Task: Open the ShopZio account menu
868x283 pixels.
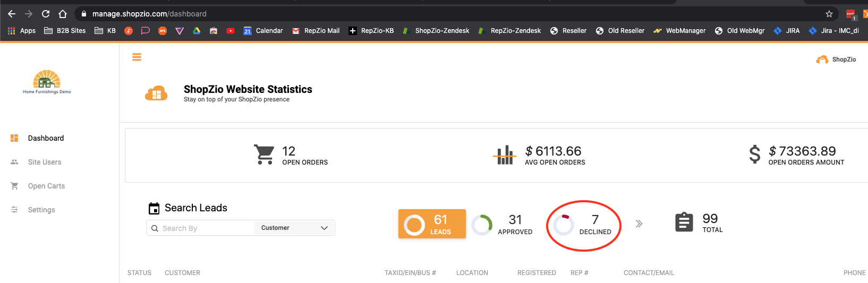Action: click(836, 59)
